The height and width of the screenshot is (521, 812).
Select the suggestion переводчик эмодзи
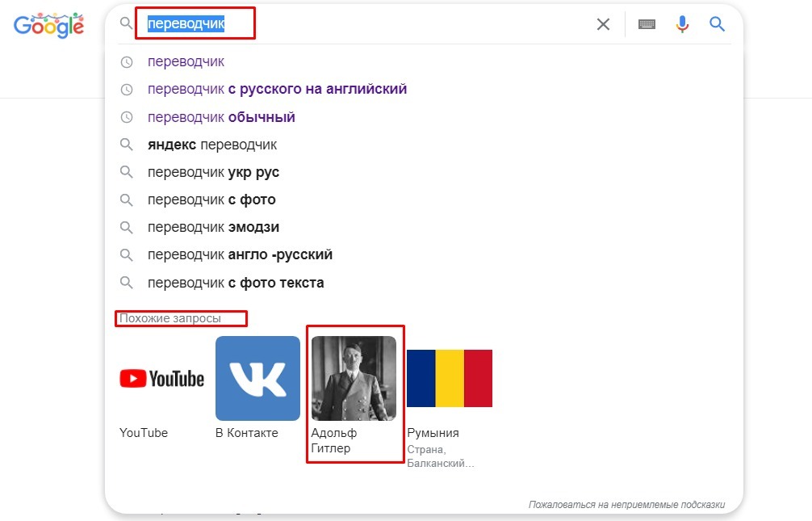point(213,227)
